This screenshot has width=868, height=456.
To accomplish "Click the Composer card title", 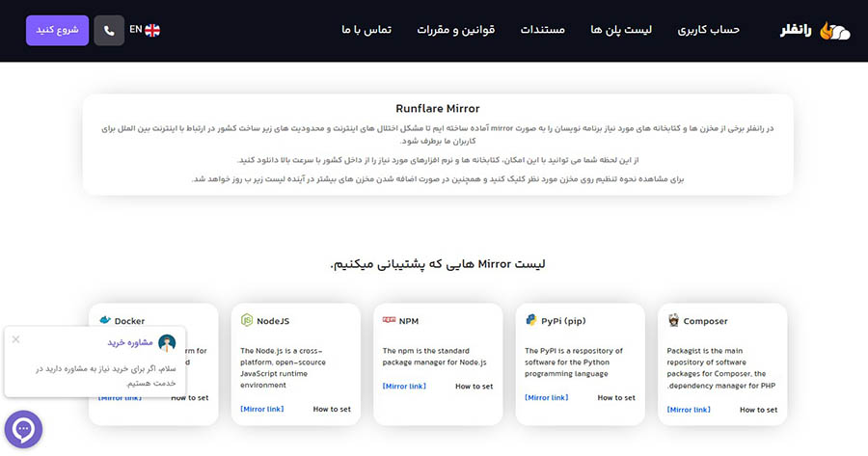I will point(705,321).
